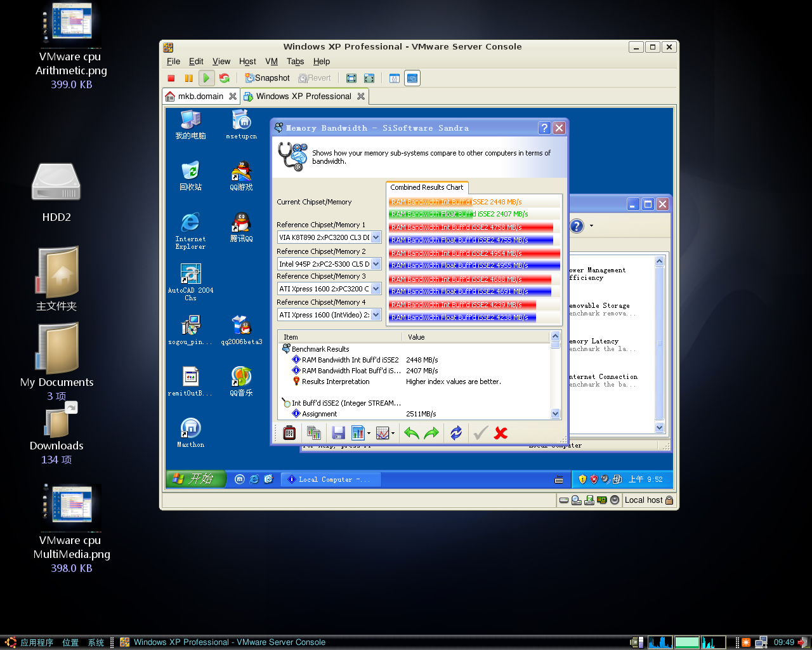The image size is (812, 650).
Task: Click the Value column header
Action: (476, 337)
